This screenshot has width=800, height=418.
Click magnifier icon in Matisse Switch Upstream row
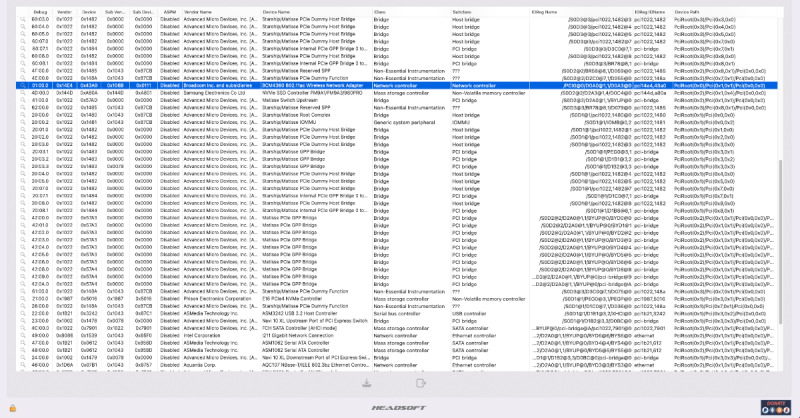23,101
